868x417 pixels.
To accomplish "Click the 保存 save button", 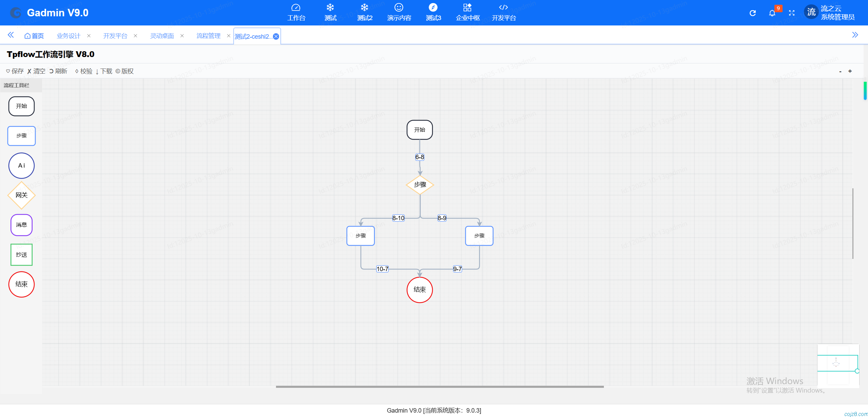I will pyautogui.click(x=15, y=71).
